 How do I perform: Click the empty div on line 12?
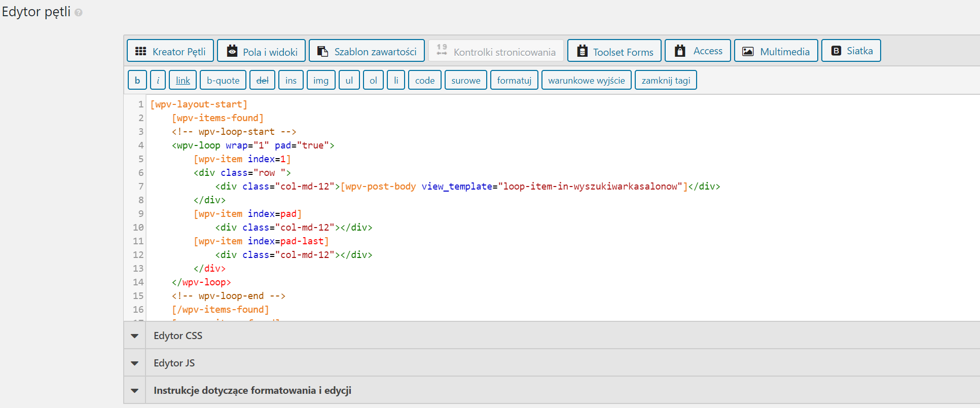(x=294, y=255)
